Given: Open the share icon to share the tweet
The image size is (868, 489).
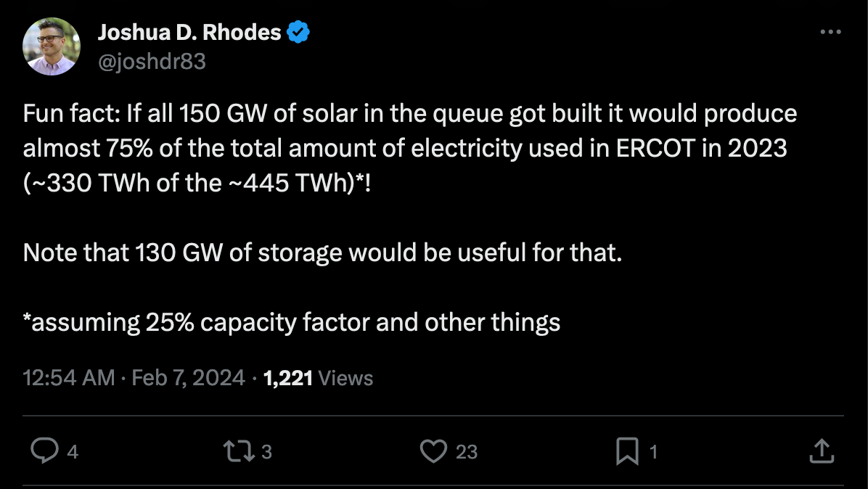Looking at the screenshot, I should (x=821, y=451).
